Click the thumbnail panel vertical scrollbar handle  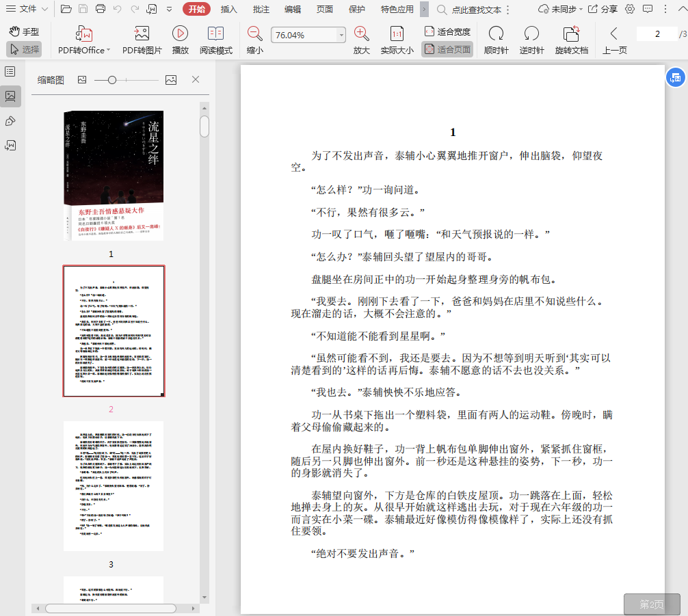[x=204, y=126]
